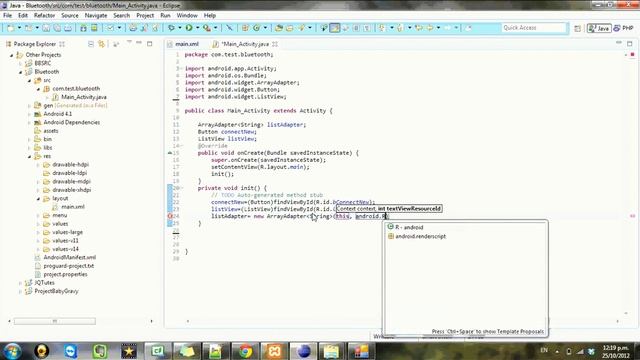Click the New file toolbar icon
Image resolution: width=640 pixels, height=360 pixels.
(x=11, y=28)
